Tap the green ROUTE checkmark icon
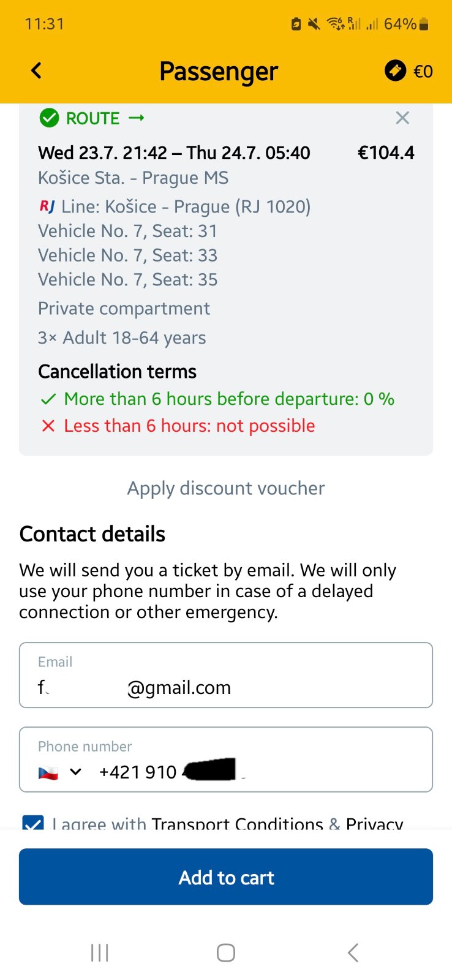The image size is (452, 980). coord(49,118)
